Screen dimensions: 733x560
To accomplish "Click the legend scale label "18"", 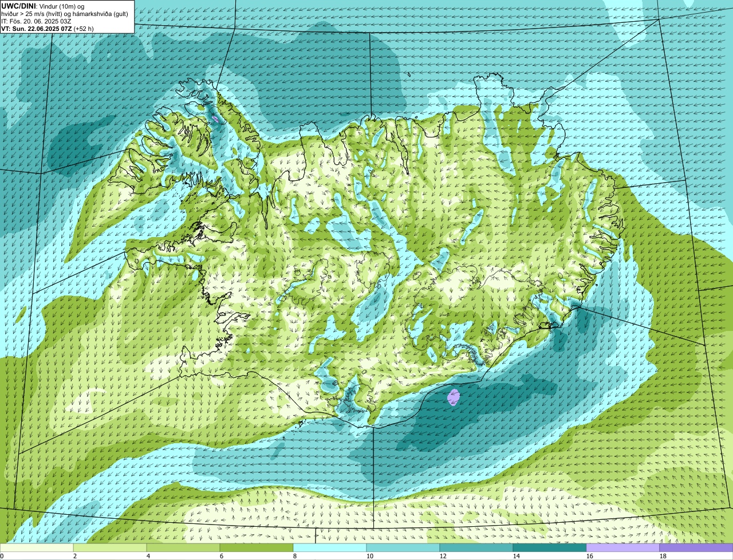I will pos(663,556).
